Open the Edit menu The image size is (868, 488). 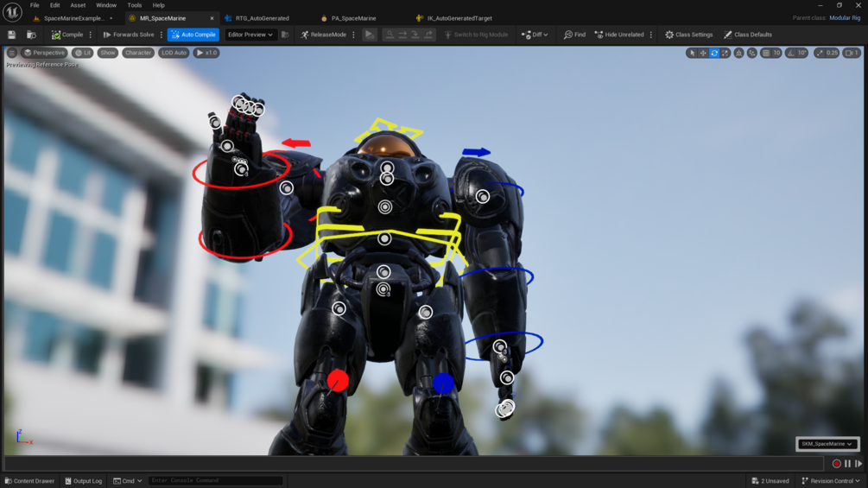[54, 5]
